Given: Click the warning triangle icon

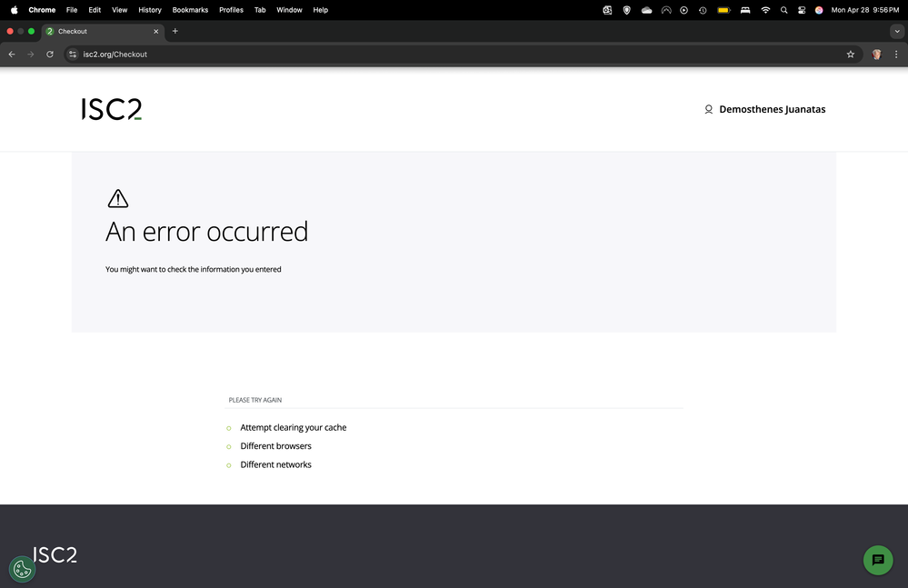Looking at the screenshot, I should tap(118, 197).
